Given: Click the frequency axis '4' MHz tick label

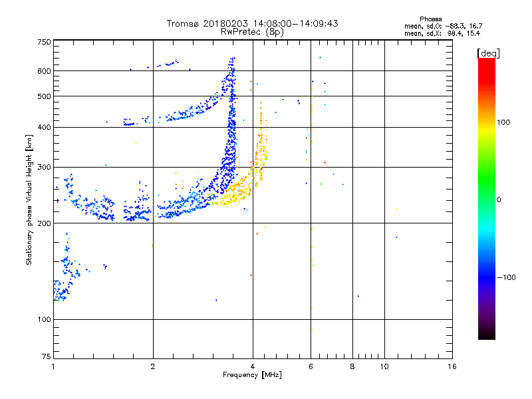Looking at the screenshot, I should 253,366.
